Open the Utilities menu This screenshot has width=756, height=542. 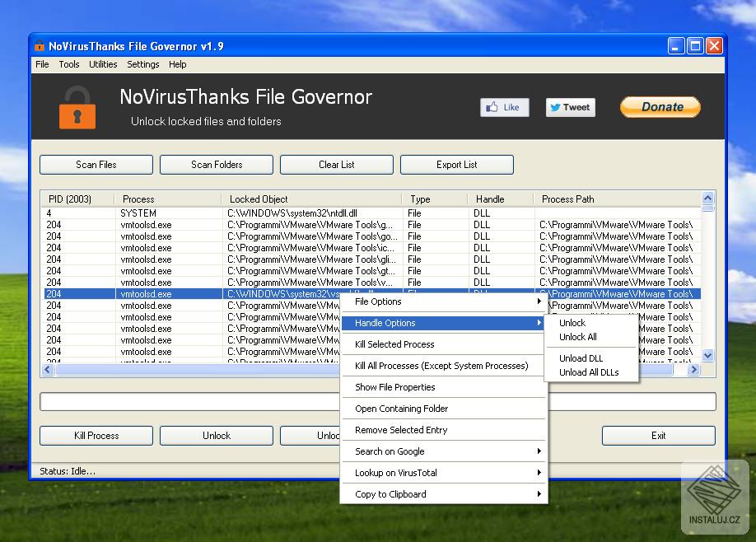coord(103,64)
